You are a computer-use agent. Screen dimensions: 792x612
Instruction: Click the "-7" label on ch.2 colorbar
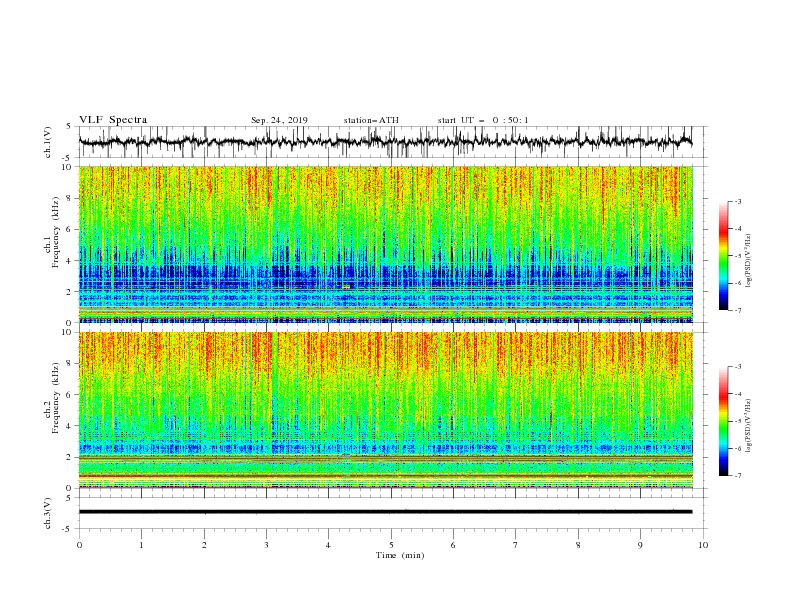[x=738, y=475]
